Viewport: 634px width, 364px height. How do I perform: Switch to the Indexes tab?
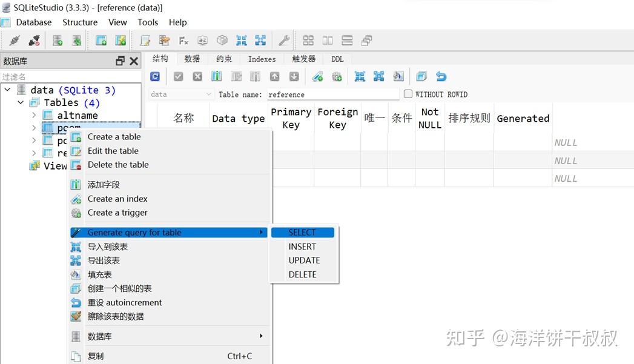point(262,59)
